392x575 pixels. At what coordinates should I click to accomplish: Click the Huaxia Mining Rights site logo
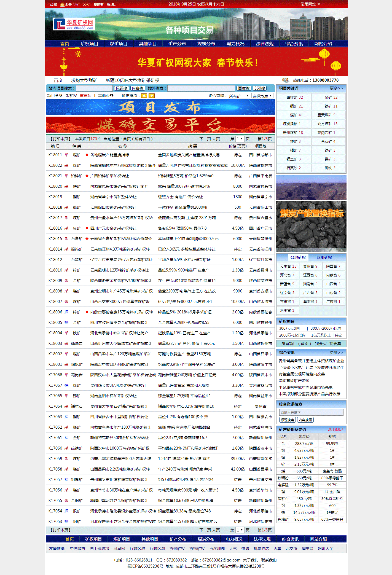(74, 24)
